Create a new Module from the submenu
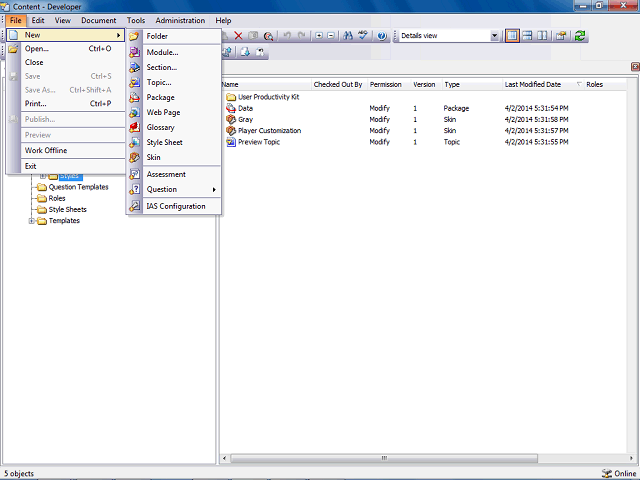 point(174,52)
